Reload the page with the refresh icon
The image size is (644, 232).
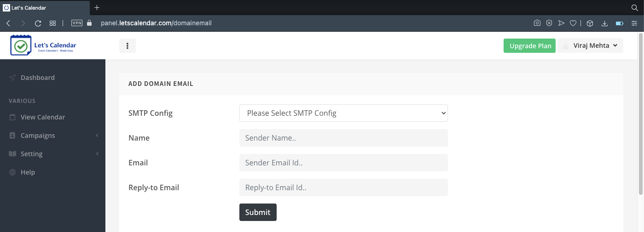38,23
